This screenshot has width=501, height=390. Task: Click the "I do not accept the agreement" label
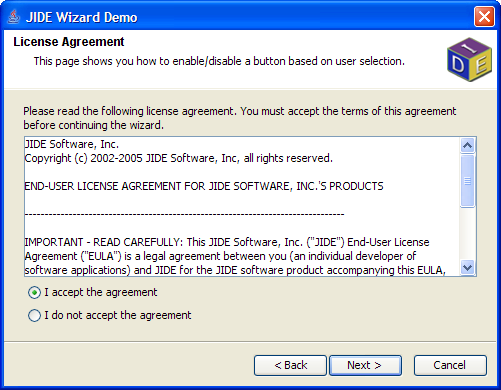pos(118,315)
